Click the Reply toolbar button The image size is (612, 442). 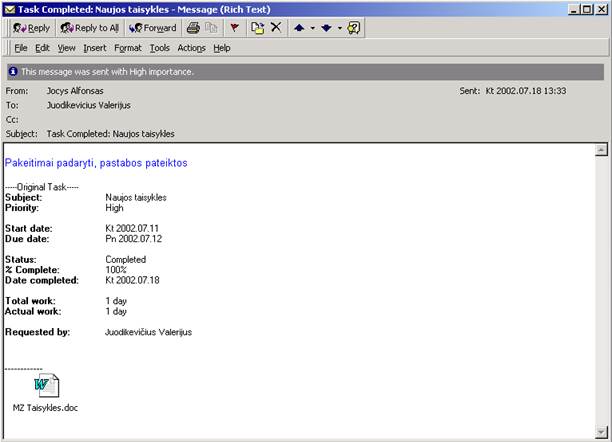point(32,28)
